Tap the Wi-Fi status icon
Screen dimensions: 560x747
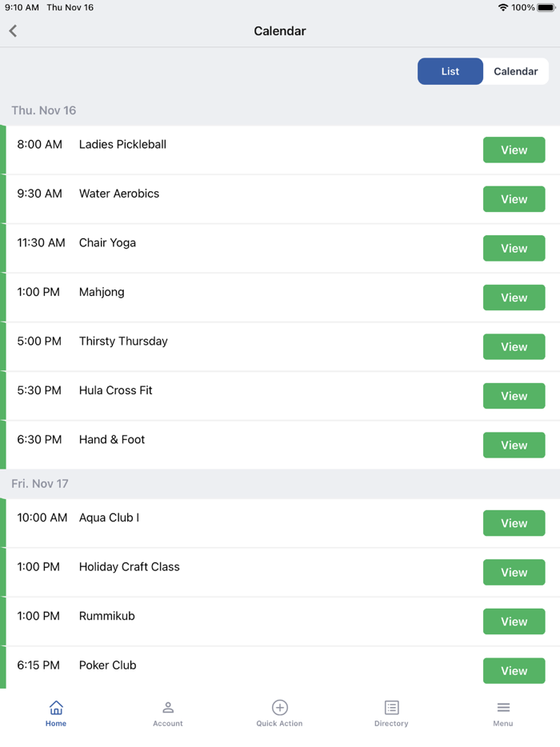click(x=502, y=7)
